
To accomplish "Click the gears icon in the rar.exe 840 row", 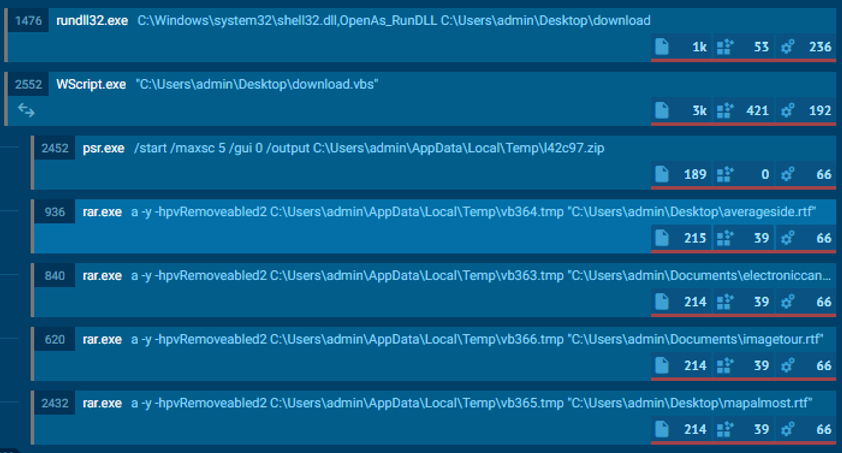I will (787, 302).
